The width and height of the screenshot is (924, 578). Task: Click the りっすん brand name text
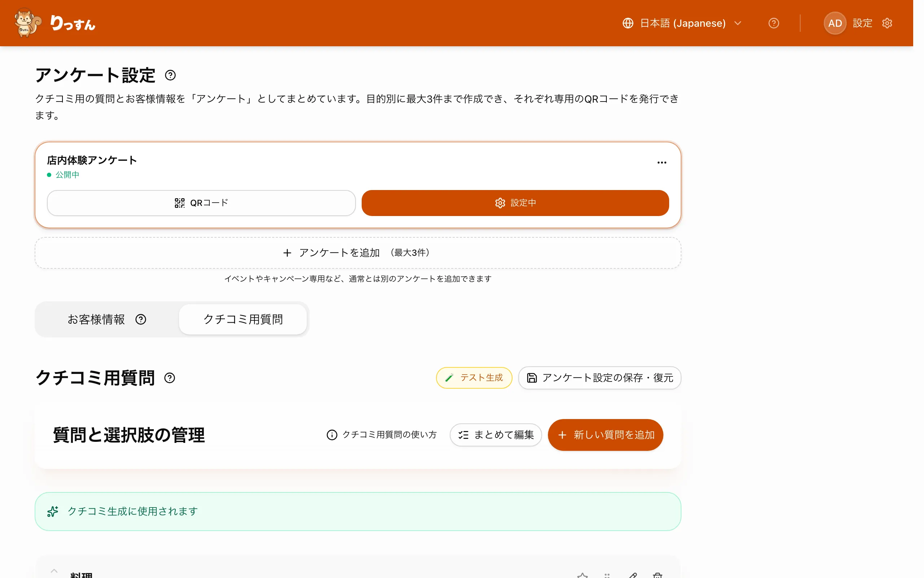(73, 23)
